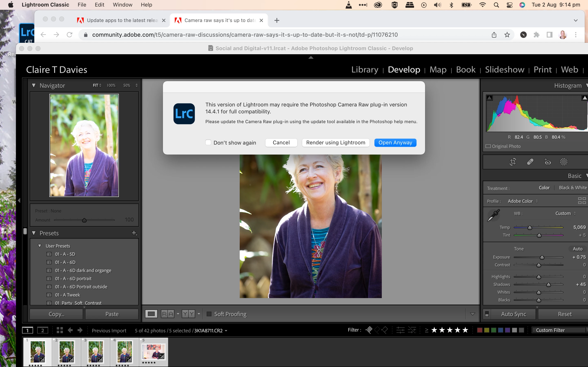Viewport: 588px width, 367px height.
Task: Collapse the Navigator panel triangle
Action: 34,85
